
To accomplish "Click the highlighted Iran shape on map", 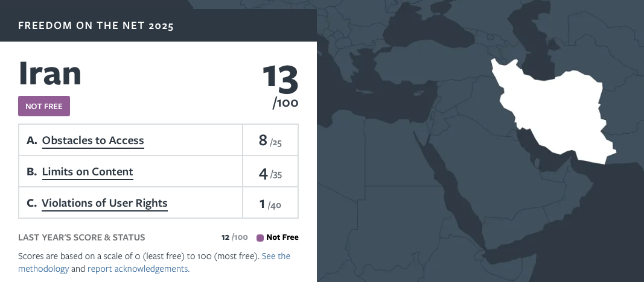I will click(555, 114).
